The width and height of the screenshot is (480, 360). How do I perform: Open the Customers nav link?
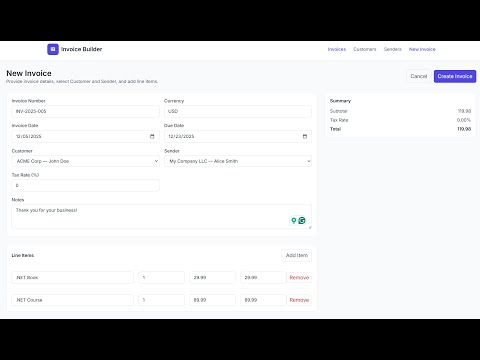click(365, 49)
